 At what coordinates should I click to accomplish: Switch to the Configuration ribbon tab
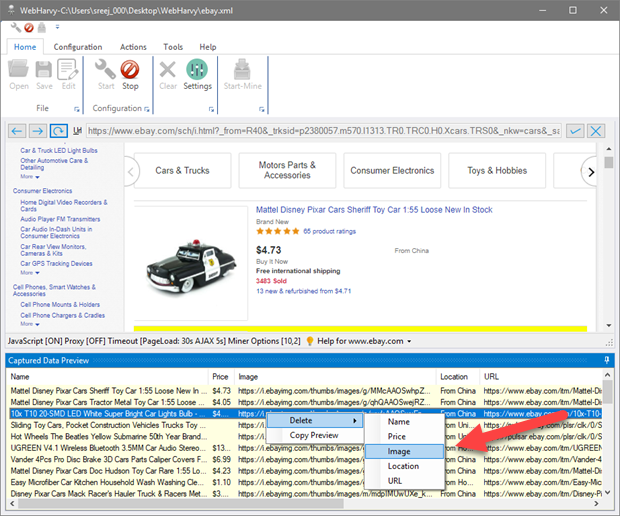click(78, 47)
